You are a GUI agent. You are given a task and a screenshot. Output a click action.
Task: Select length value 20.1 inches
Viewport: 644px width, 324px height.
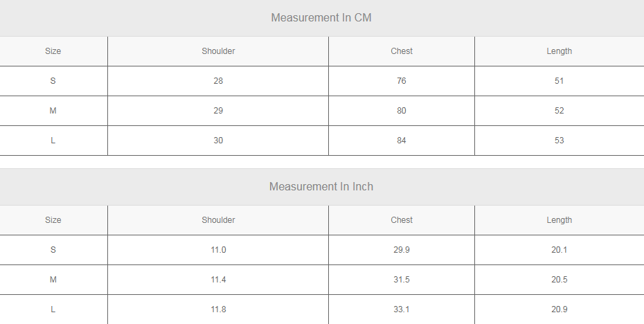pyautogui.click(x=559, y=250)
